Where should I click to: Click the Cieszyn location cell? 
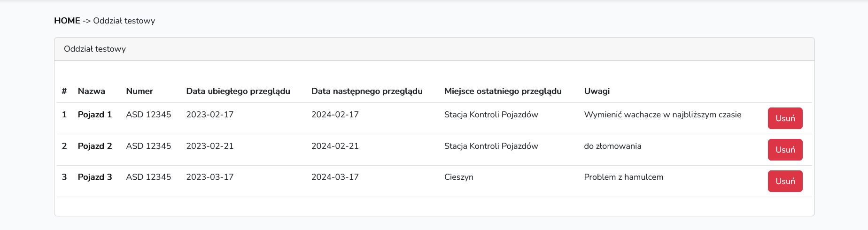pyautogui.click(x=458, y=177)
